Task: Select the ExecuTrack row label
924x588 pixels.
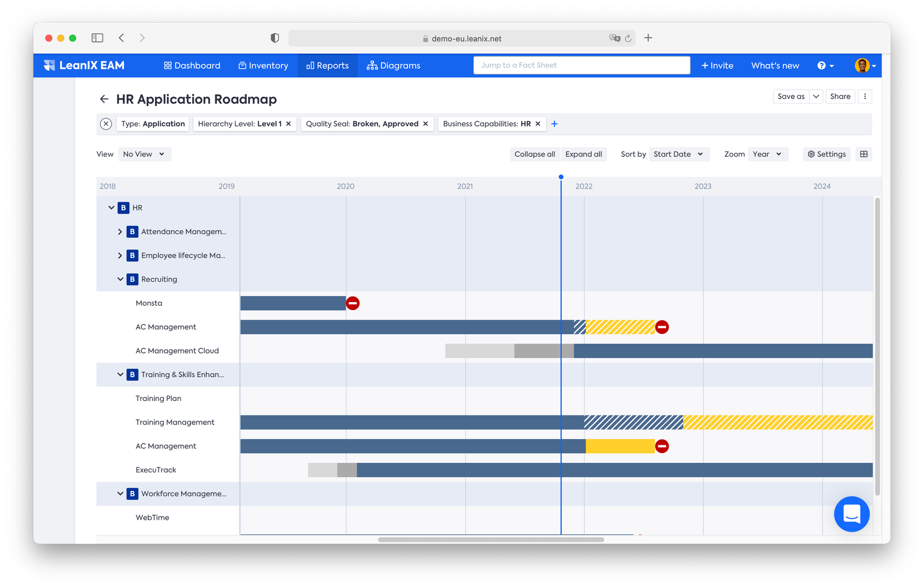Action: click(156, 470)
